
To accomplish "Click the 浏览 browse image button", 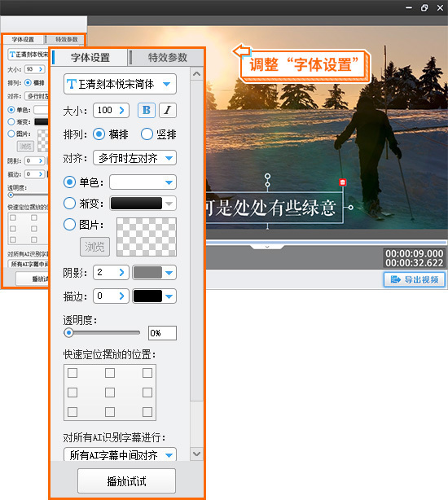I will point(94,247).
